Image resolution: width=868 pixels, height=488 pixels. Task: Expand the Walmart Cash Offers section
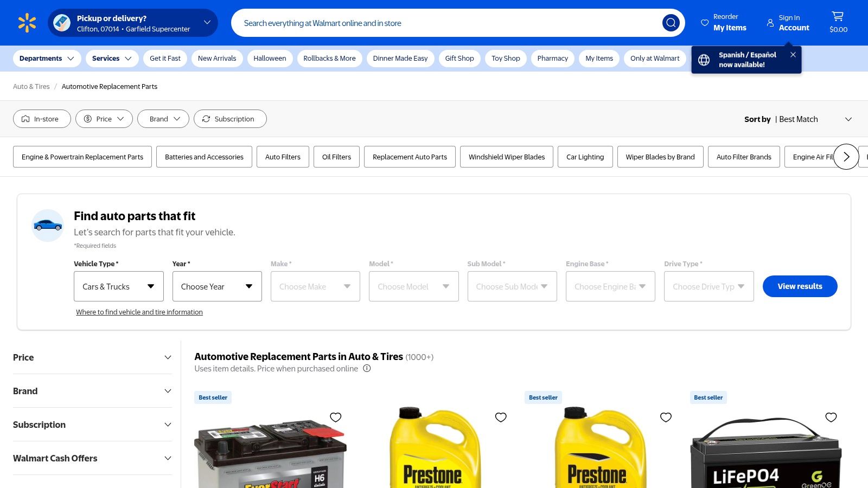click(92, 458)
